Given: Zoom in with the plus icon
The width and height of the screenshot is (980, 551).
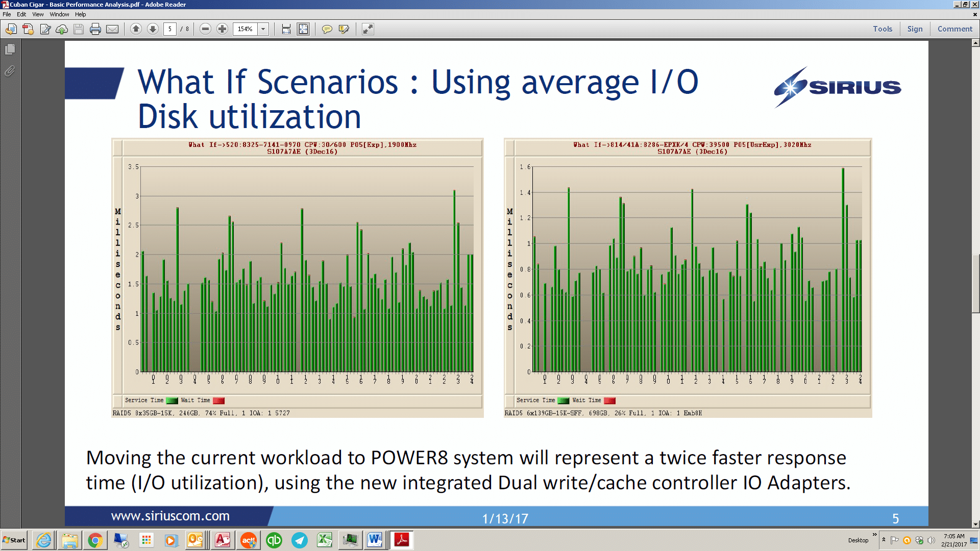Looking at the screenshot, I should (x=222, y=29).
